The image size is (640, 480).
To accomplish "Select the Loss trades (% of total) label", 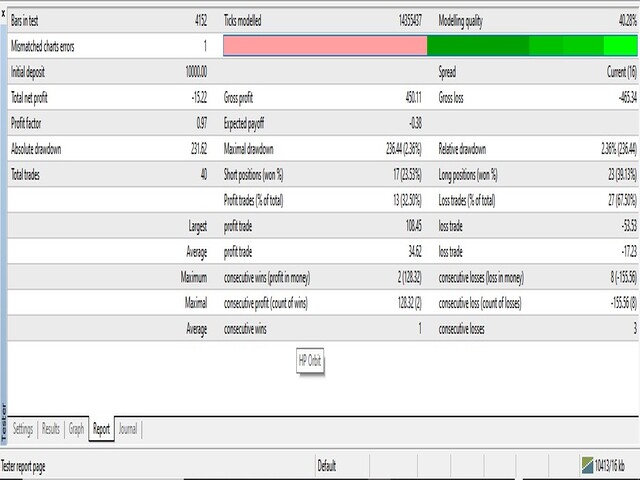I will coord(467,200).
